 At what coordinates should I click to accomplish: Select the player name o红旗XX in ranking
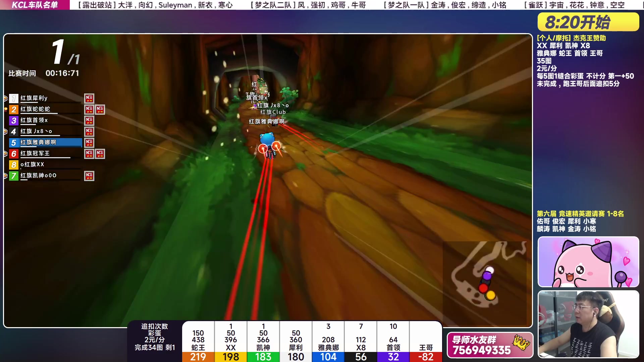(x=32, y=165)
